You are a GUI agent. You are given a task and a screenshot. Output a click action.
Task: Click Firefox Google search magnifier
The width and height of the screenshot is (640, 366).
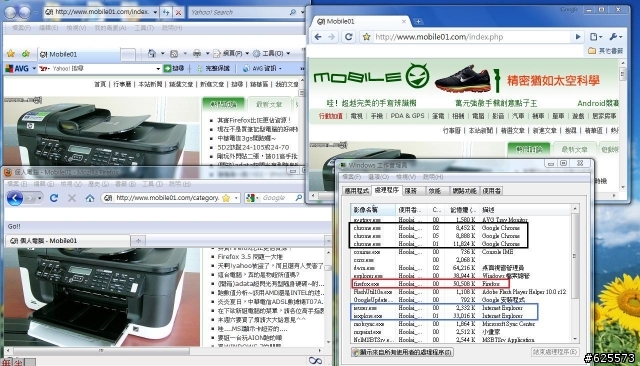(298, 198)
